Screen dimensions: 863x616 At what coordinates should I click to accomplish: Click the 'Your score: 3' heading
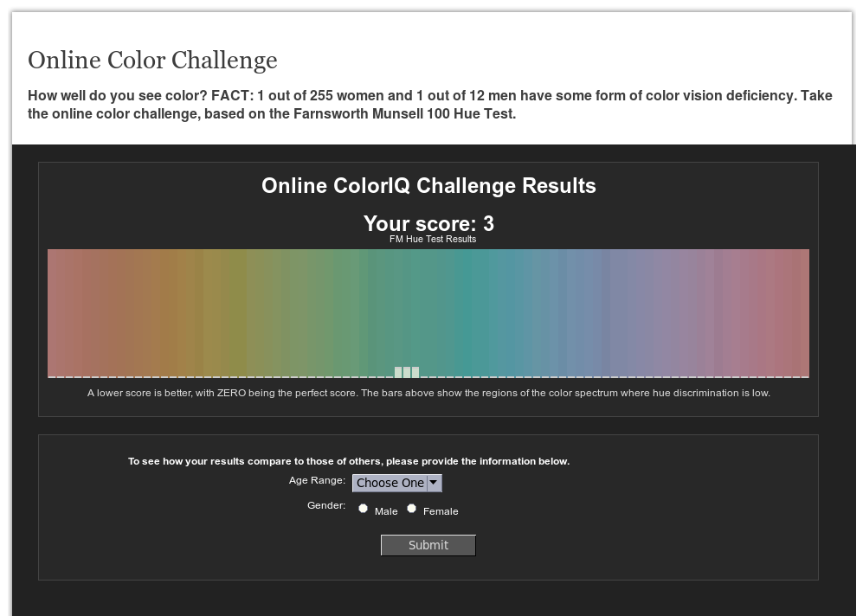click(x=428, y=224)
